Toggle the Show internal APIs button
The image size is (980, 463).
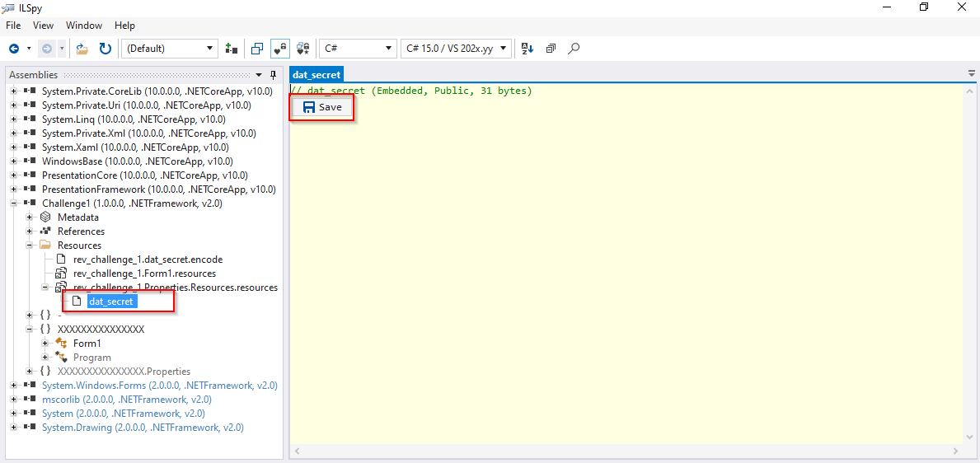[280, 48]
